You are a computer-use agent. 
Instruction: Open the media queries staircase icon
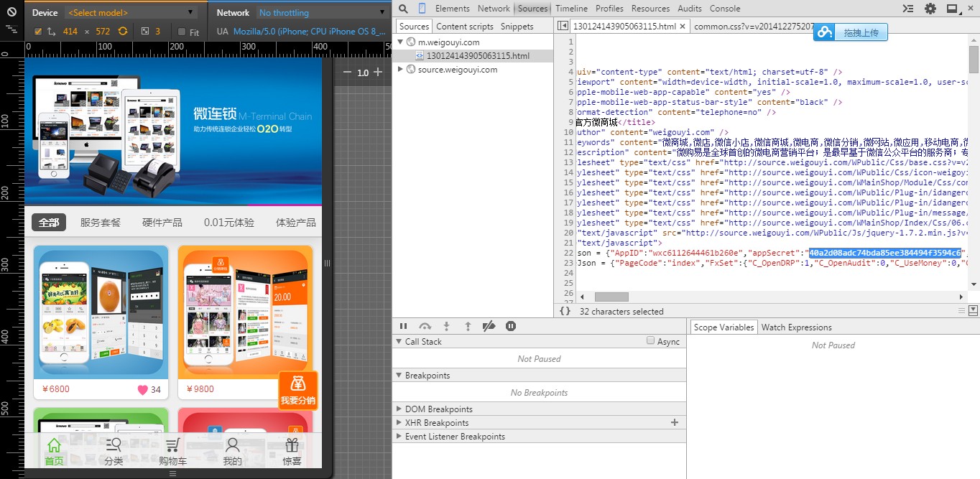pyautogui.click(x=11, y=30)
